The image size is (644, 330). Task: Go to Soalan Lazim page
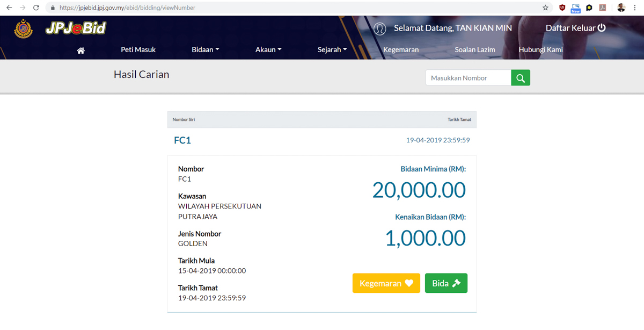(474, 49)
